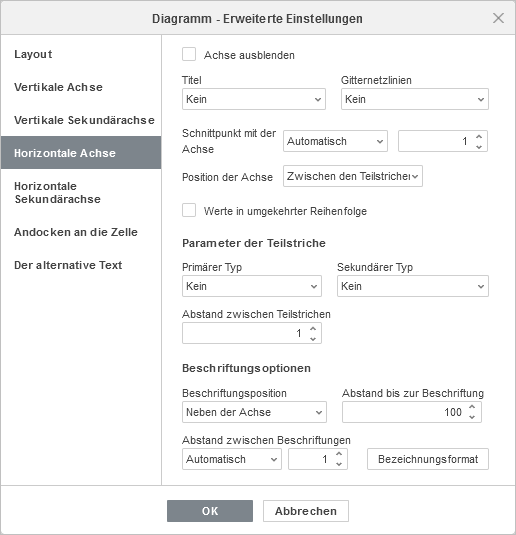This screenshot has height=535, width=516.
Task: Open the Gitternetzlinien dropdown
Action: pyautogui.click(x=415, y=99)
